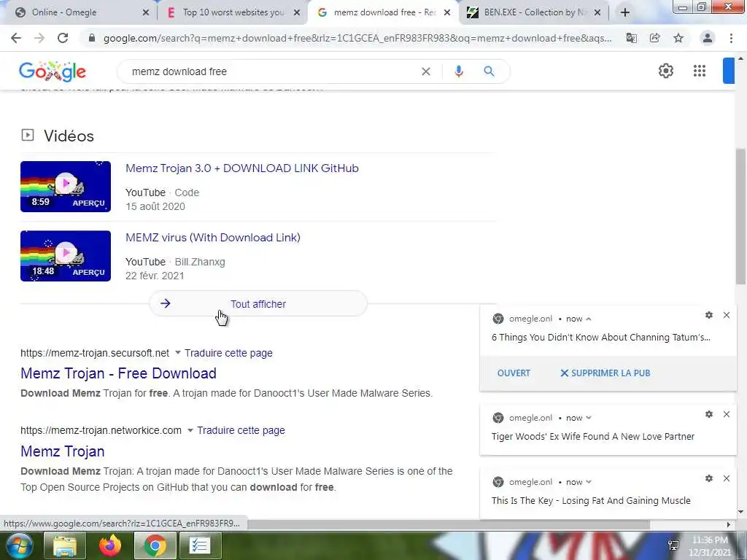
Task: Expand the Losing Fat notification chevron
Action: [x=589, y=482]
